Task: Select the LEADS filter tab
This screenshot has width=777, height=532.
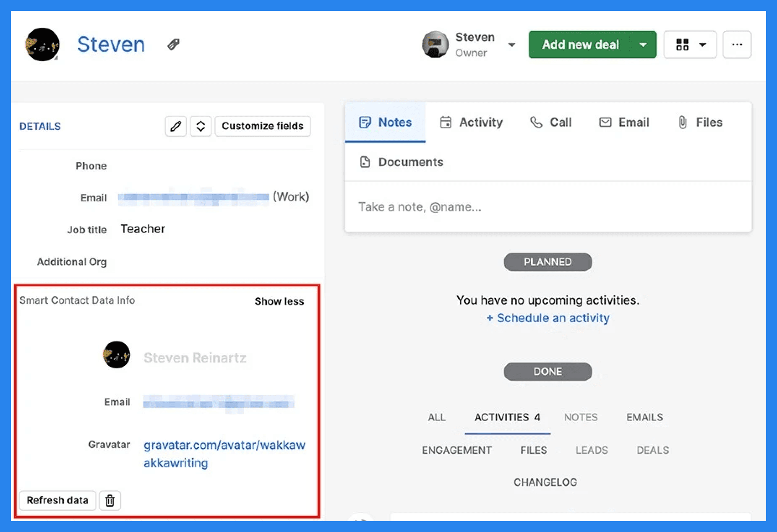Action: (x=592, y=450)
